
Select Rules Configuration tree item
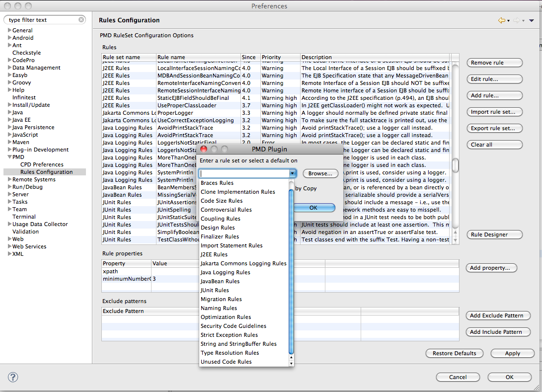point(46,172)
